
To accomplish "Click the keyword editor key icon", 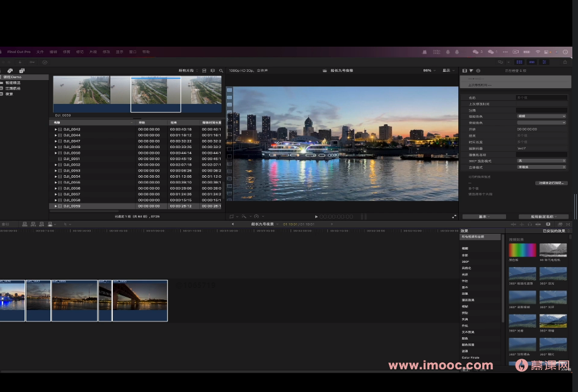I will (32, 62).
